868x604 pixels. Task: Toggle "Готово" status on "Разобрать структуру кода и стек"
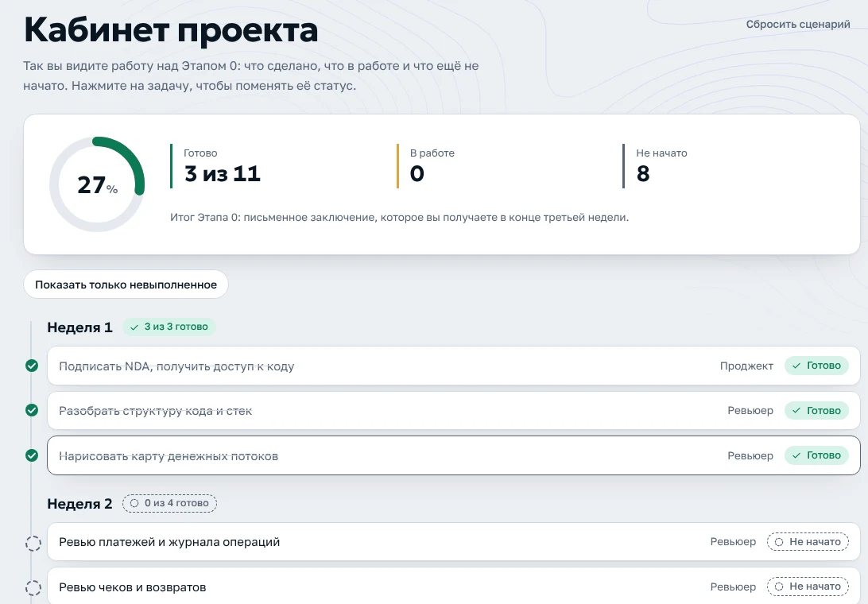tap(816, 410)
